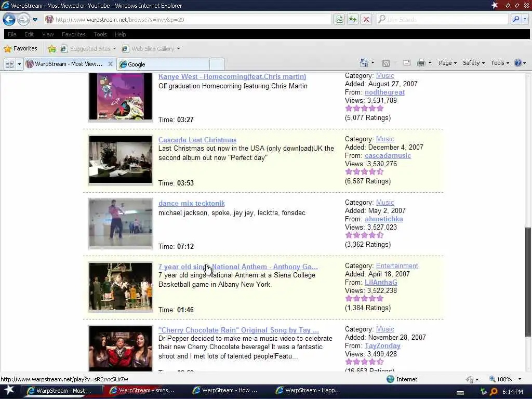The width and height of the screenshot is (532, 399).
Task: Open Web Slice Gallery dropdown
Action: click(151, 49)
